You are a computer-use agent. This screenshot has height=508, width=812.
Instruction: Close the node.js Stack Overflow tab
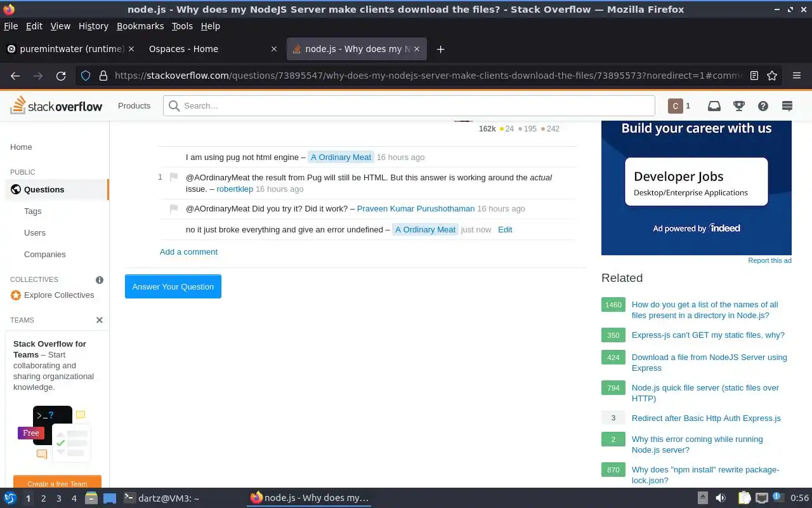click(x=417, y=49)
